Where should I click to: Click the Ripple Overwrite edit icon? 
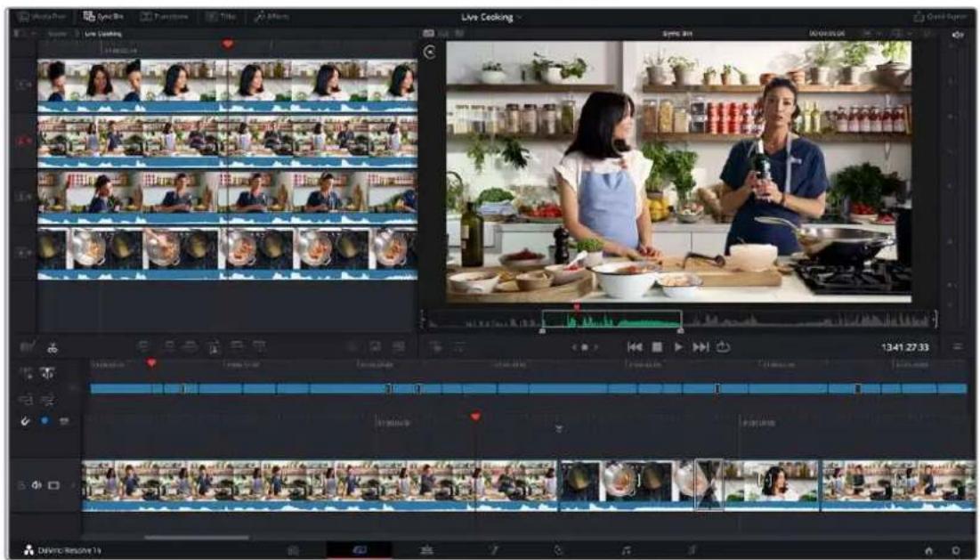click(x=190, y=346)
